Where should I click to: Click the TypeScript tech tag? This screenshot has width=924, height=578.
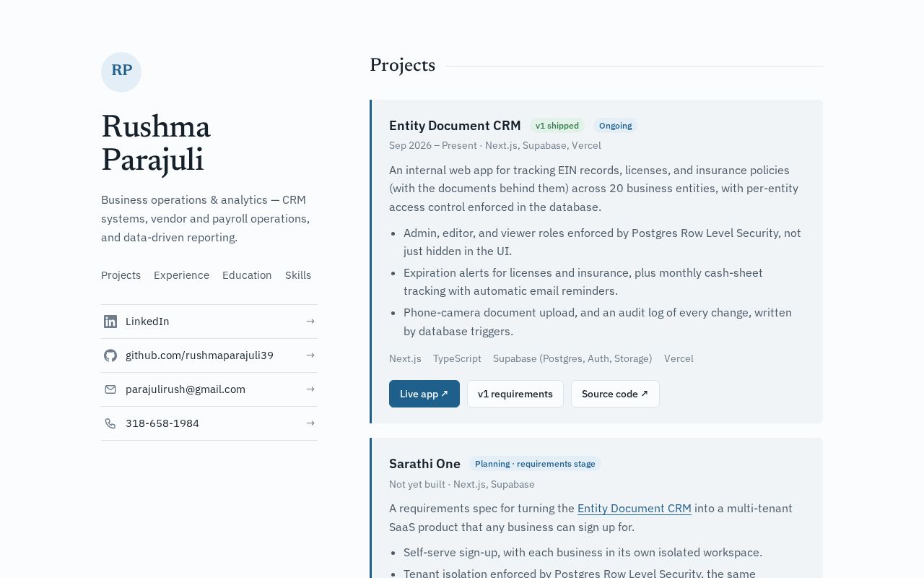click(457, 358)
